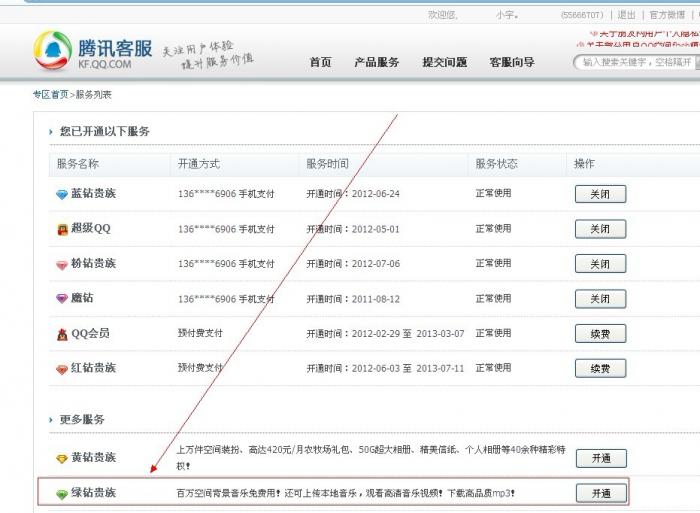Screen dimensions: 700x513
Task: Click QQ会员's 预付费支付 payment method
Action: point(200,333)
